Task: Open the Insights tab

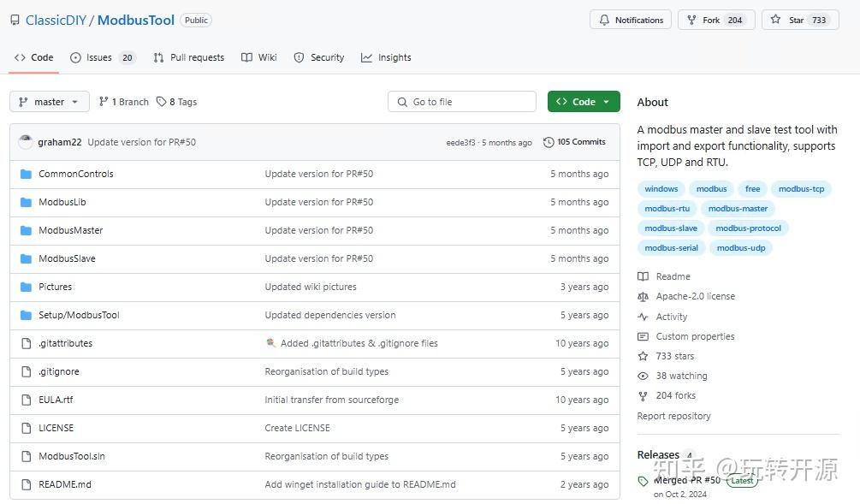Action: (386, 57)
